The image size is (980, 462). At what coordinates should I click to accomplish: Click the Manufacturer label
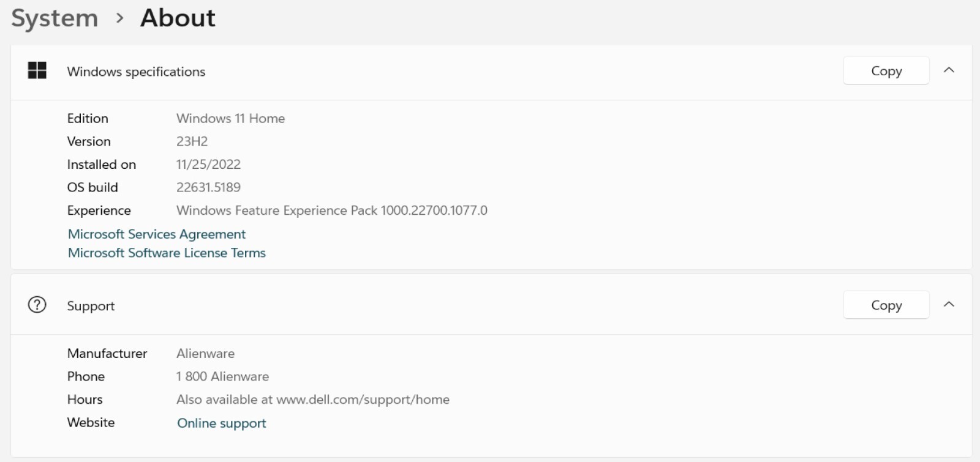[x=107, y=354]
